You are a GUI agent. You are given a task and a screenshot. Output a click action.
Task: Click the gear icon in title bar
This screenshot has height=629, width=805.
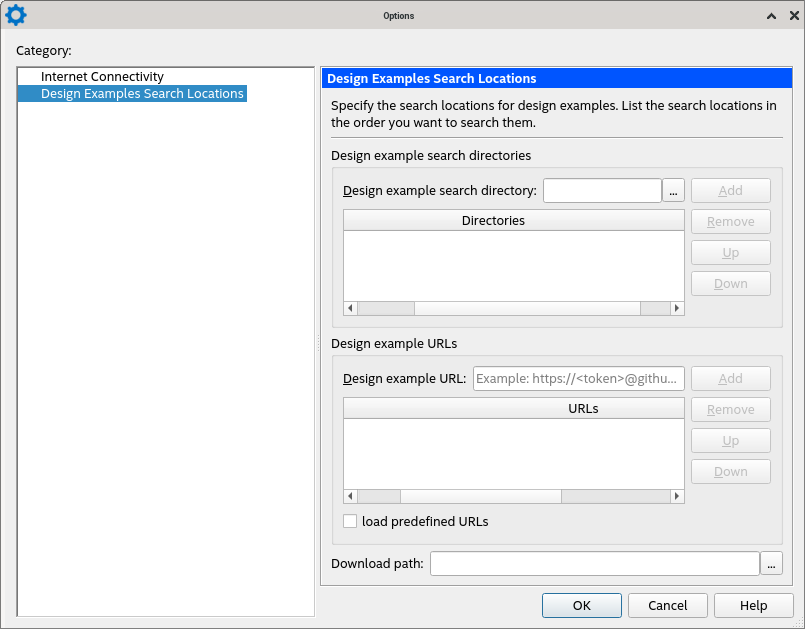pyautogui.click(x=16, y=15)
